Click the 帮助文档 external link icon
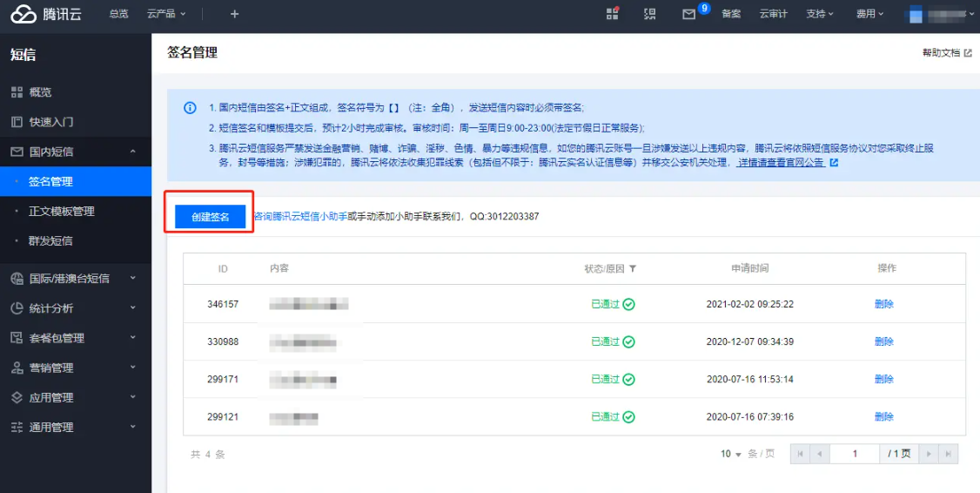The image size is (980, 493). click(968, 53)
